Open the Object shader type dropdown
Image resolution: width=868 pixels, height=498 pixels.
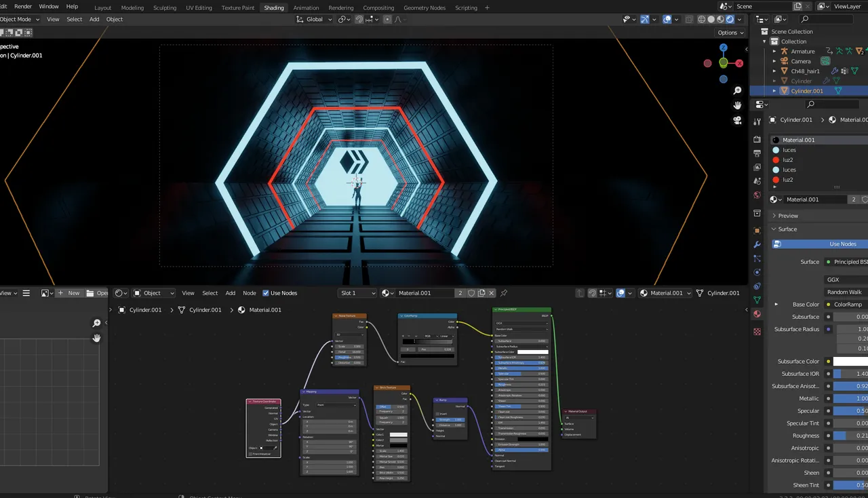153,293
